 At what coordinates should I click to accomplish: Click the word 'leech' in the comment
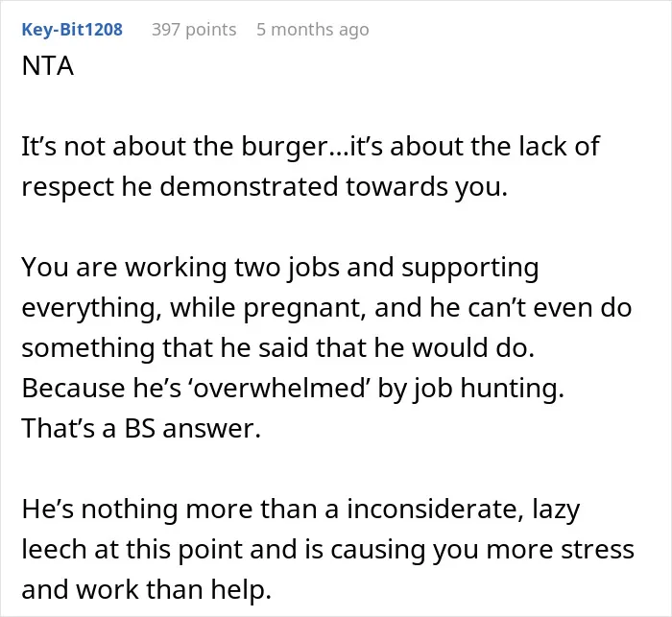[54, 550]
